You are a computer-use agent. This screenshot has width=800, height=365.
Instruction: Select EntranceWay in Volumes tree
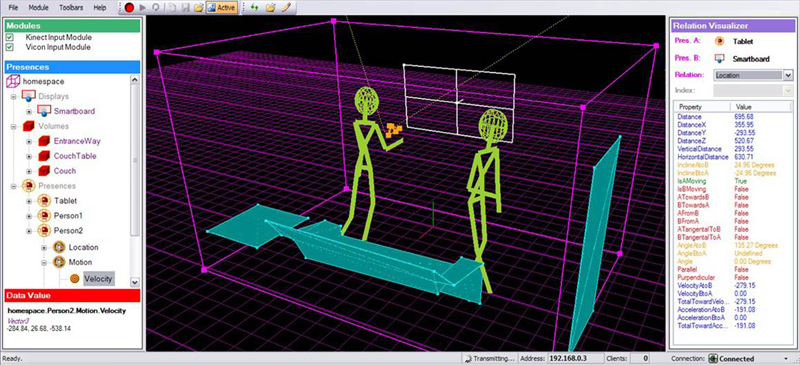pyautogui.click(x=77, y=141)
